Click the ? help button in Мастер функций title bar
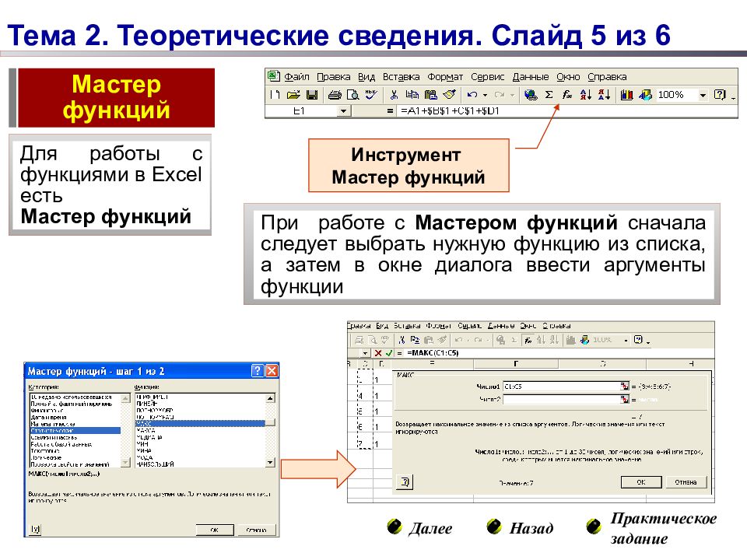Screen dimensions: 747x560 258,370
